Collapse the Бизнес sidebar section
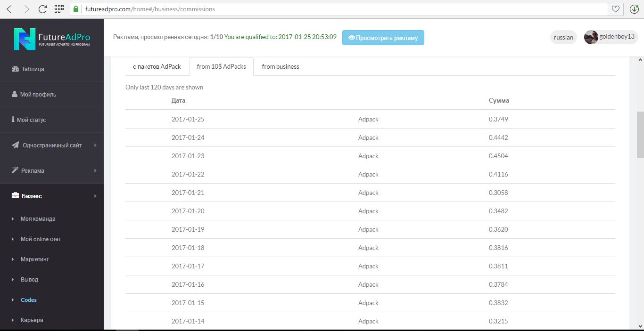Screen dimensions: 644x331 32,196
